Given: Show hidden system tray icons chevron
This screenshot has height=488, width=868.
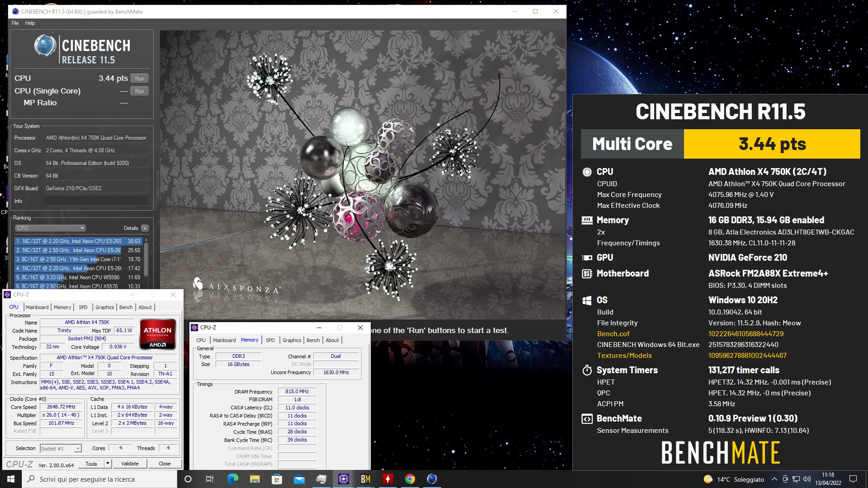Looking at the screenshot, I should click(774, 479).
